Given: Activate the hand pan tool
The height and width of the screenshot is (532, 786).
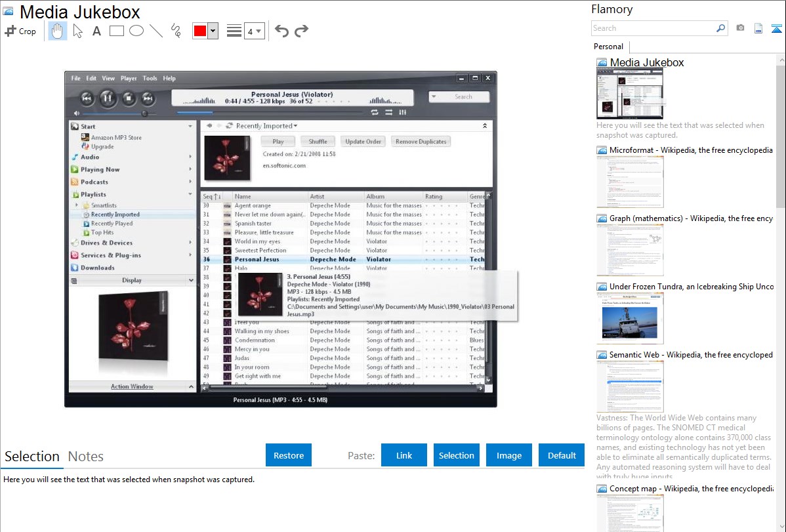Looking at the screenshot, I should coord(57,31).
